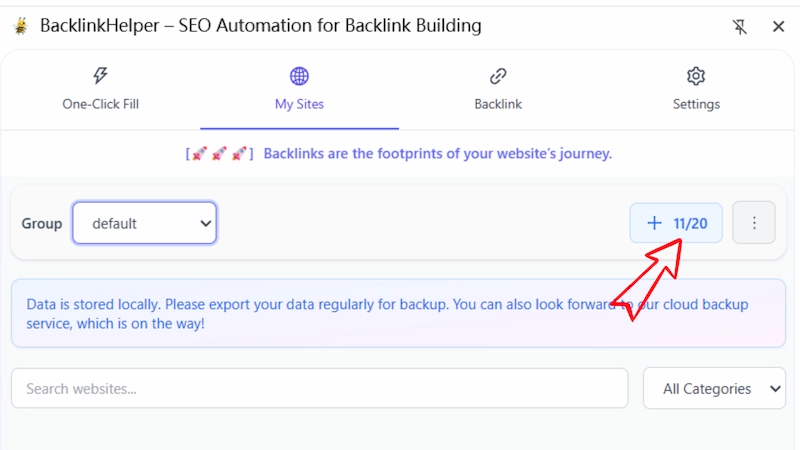Click the lightning bolt One-Click Fill icon

100,76
